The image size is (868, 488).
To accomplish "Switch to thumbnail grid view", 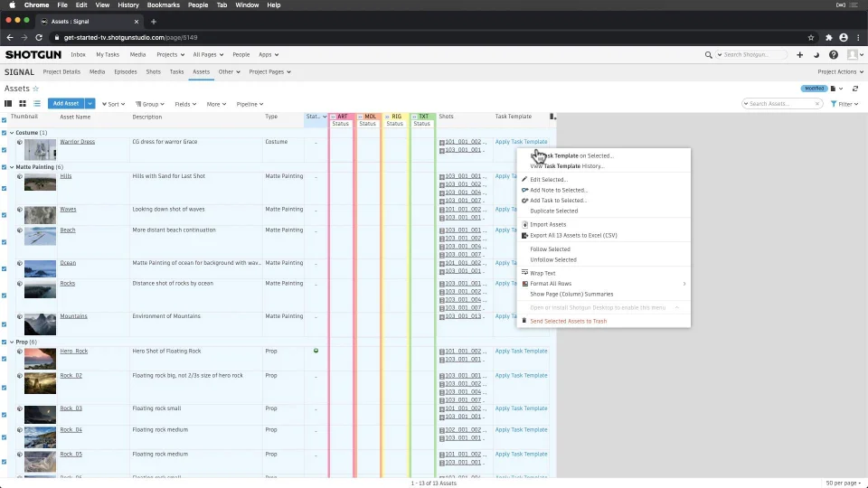I will pos(22,103).
